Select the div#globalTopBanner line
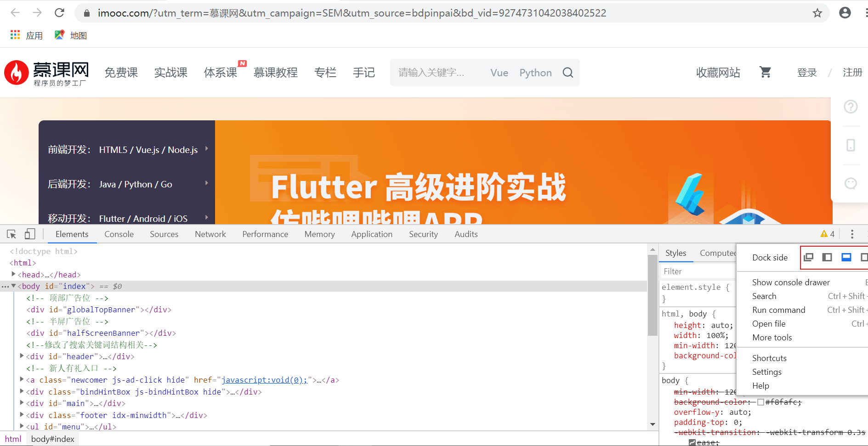 [99, 310]
